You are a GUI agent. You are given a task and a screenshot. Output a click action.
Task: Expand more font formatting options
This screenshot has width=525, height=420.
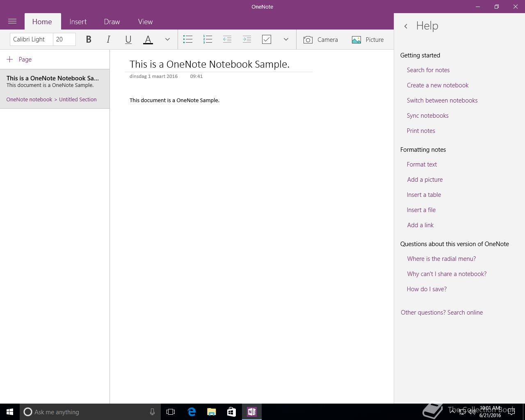(x=167, y=39)
